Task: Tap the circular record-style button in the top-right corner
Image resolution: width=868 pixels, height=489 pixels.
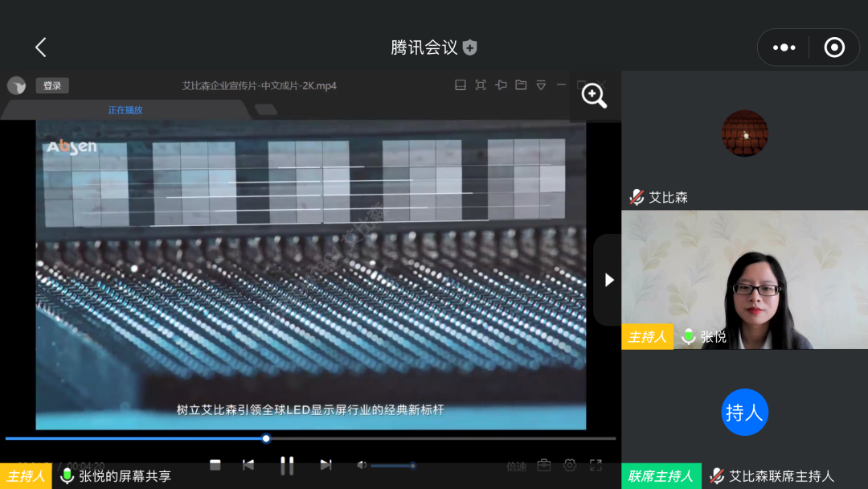Action: click(x=834, y=47)
